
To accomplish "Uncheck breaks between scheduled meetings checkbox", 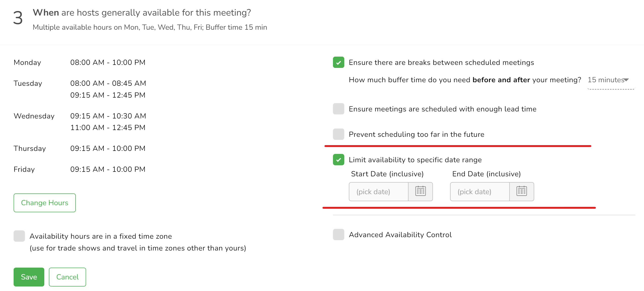I will pos(338,62).
